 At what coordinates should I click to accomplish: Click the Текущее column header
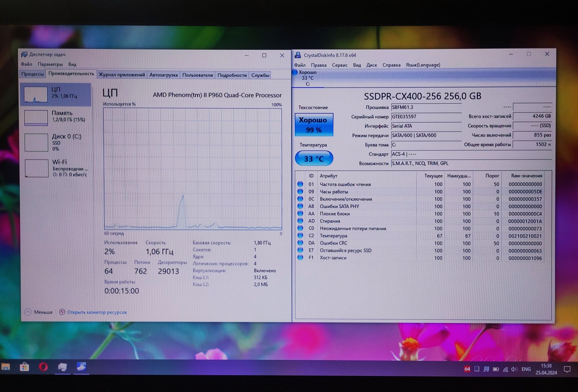click(x=431, y=176)
